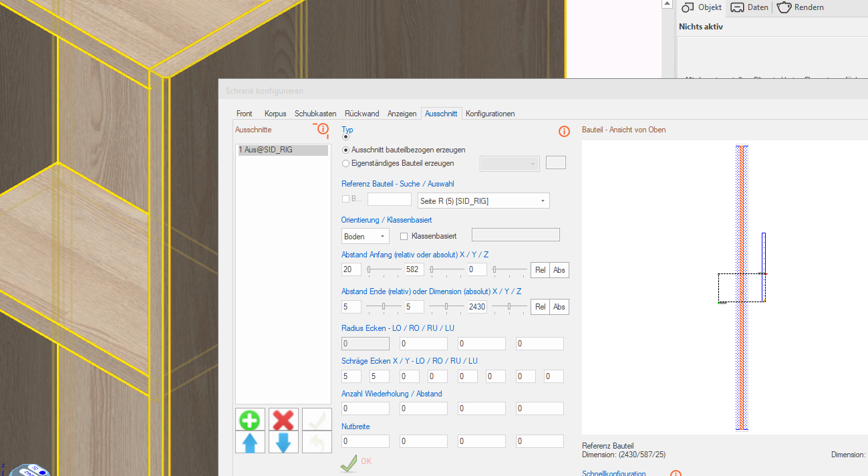Move Ausschnitt down with blue down arrow
This screenshot has width=868, height=476.
point(283,443)
